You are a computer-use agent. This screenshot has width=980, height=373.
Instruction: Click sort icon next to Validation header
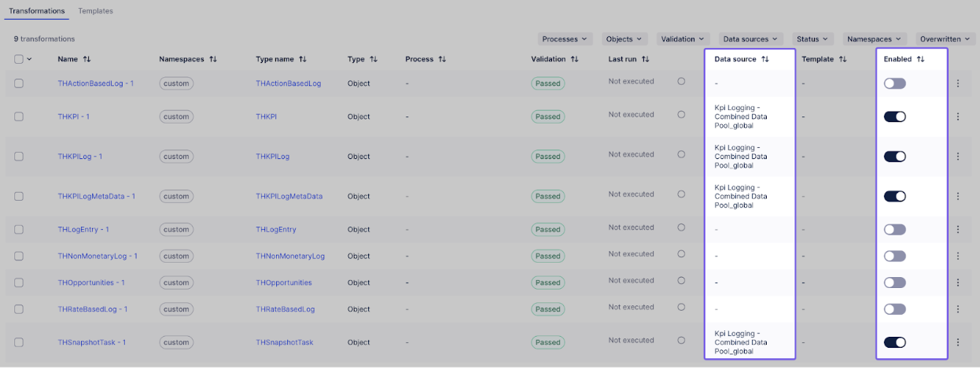tap(574, 59)
